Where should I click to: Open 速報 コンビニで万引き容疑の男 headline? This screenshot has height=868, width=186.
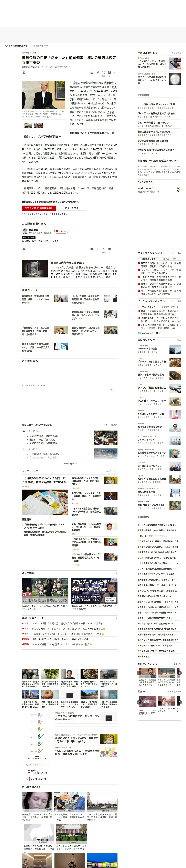68,623
